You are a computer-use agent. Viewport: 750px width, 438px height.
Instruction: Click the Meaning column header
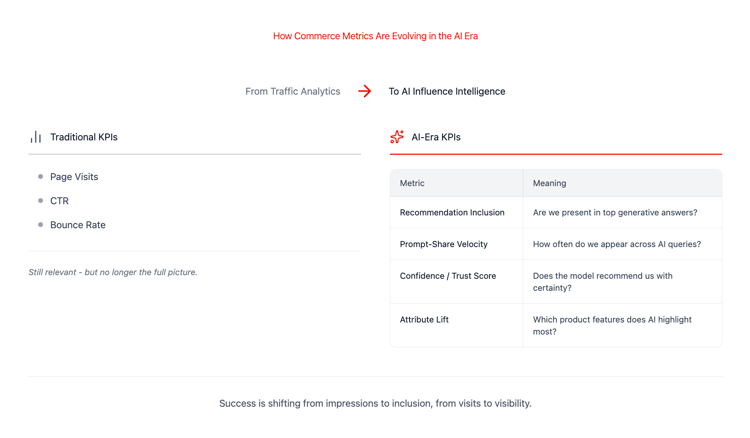tap(549, 183)
